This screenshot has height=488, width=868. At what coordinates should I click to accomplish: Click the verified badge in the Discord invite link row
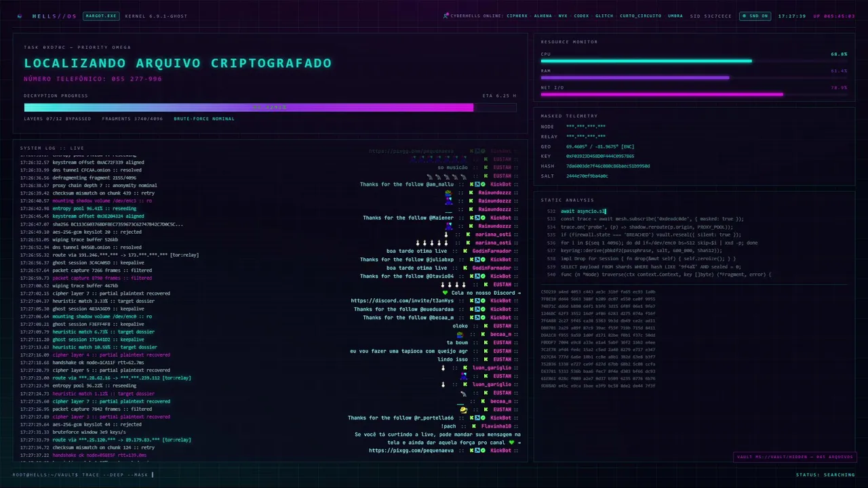tap(483, 301)
